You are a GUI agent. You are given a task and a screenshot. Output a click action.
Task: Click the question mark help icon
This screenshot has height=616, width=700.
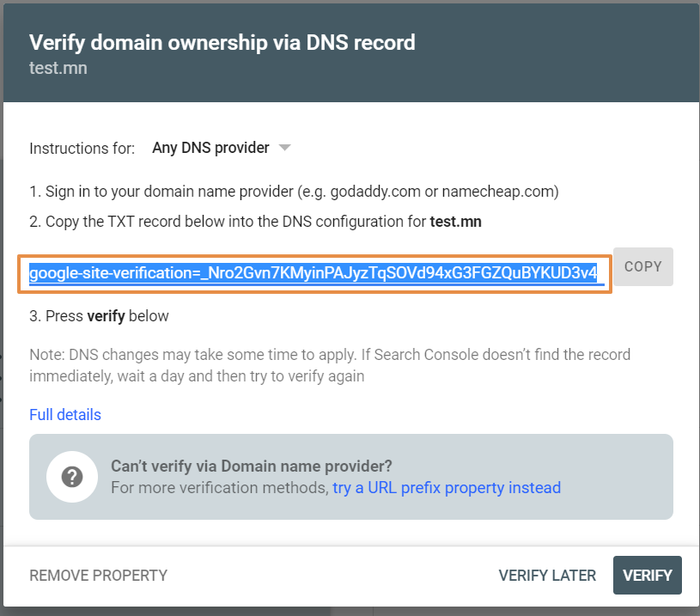click(72, 477)
